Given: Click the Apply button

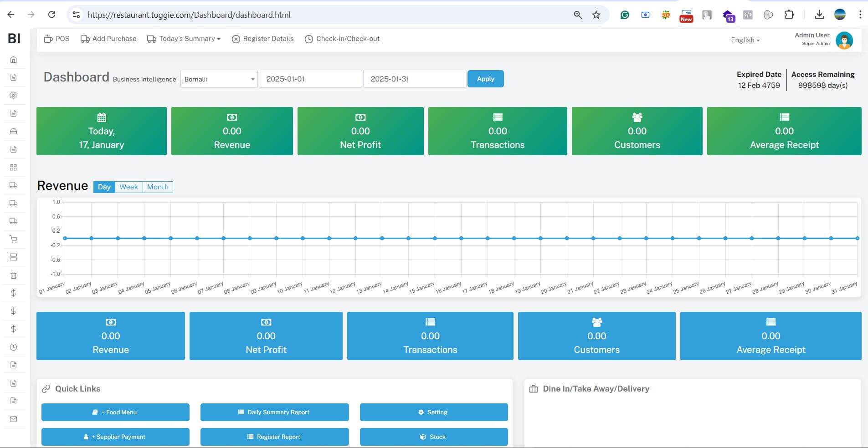Looking at the screenshot, I should tap(485, 79).
